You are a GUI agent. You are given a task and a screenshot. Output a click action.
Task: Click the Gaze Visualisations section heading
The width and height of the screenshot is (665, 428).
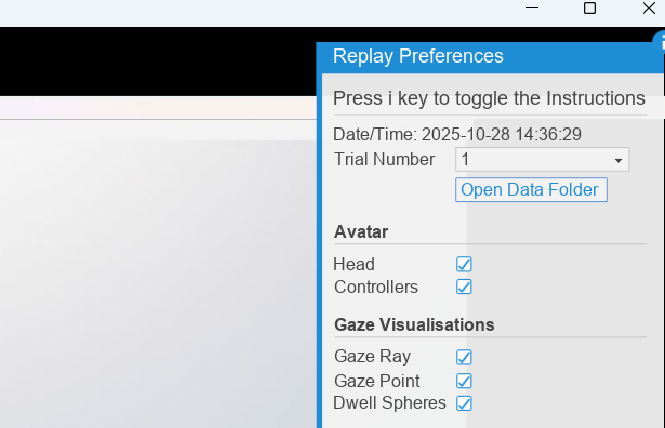point(414,325)
